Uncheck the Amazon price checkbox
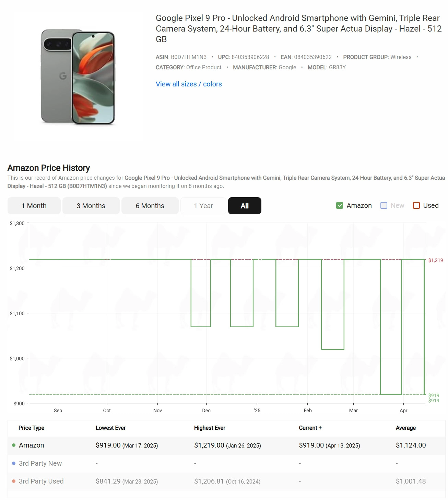Image resolution: width=448 pixels, height=500 pixels. click(340, 205)
